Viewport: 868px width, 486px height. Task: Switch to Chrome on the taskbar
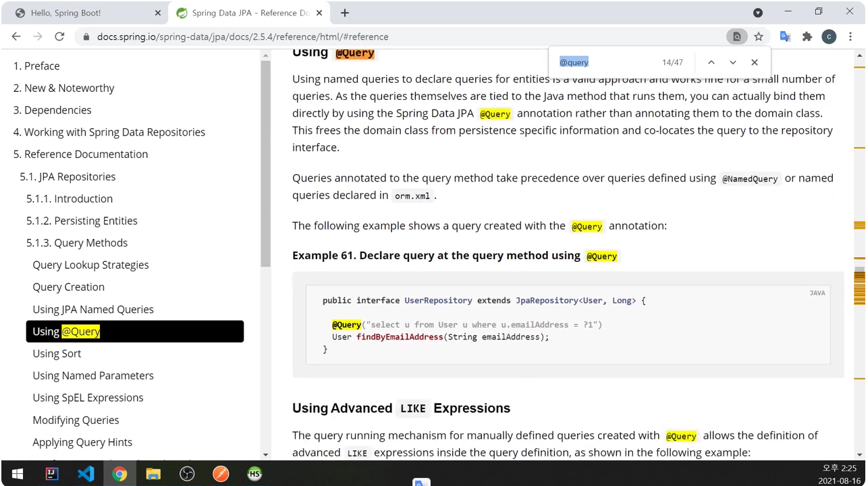click(119, 474)
